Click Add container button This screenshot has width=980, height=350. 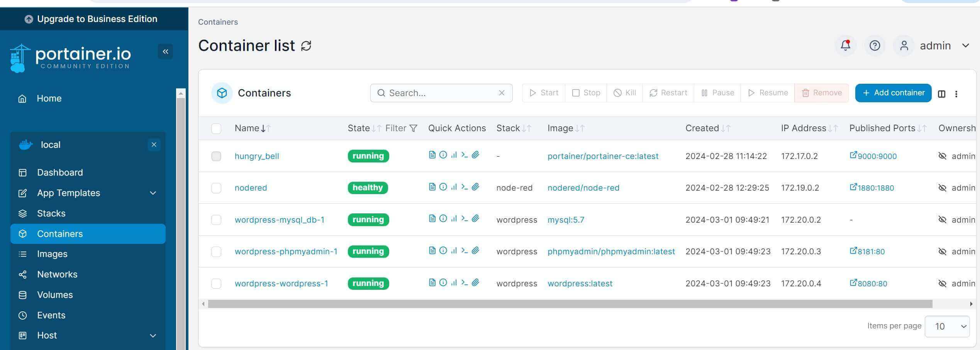(893, 93)
